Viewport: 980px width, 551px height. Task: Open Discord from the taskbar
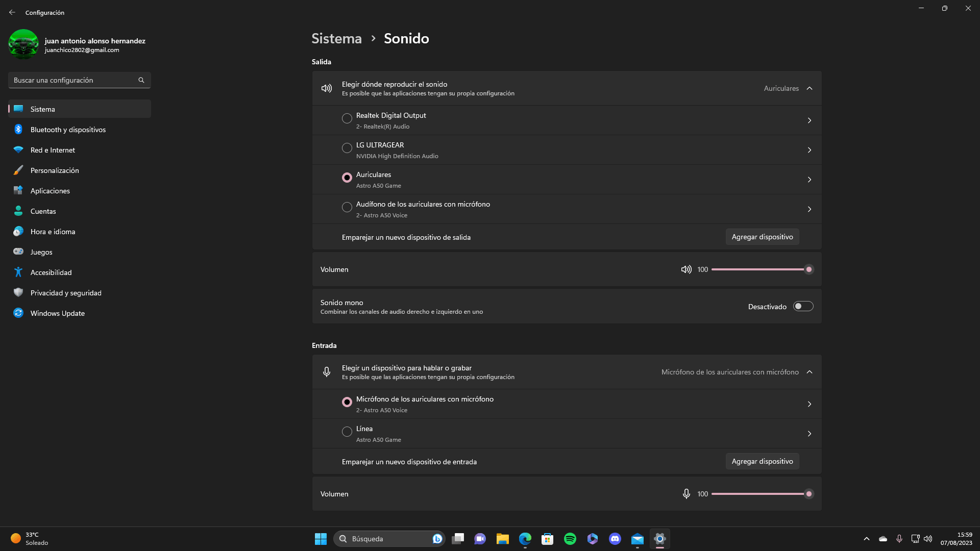[615, 539]
